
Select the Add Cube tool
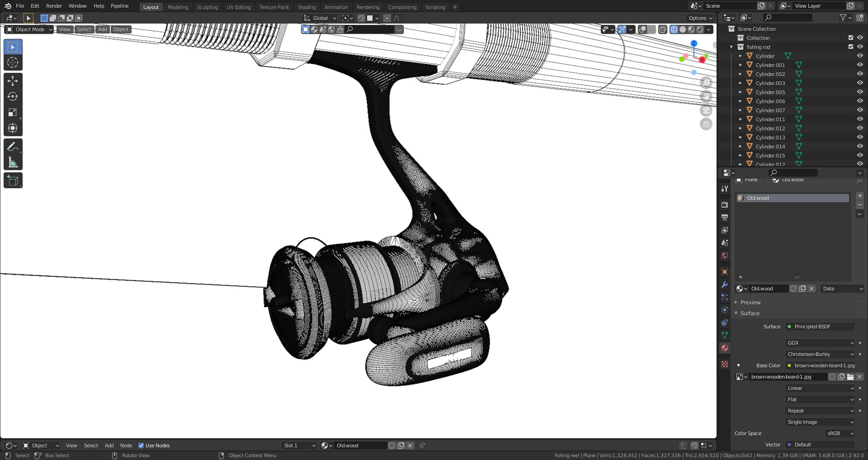click(x=13, y=180)
